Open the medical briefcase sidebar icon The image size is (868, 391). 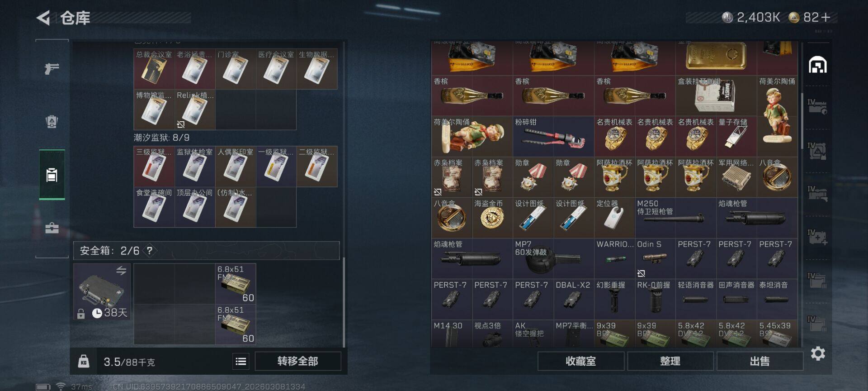tap(52, 228)
